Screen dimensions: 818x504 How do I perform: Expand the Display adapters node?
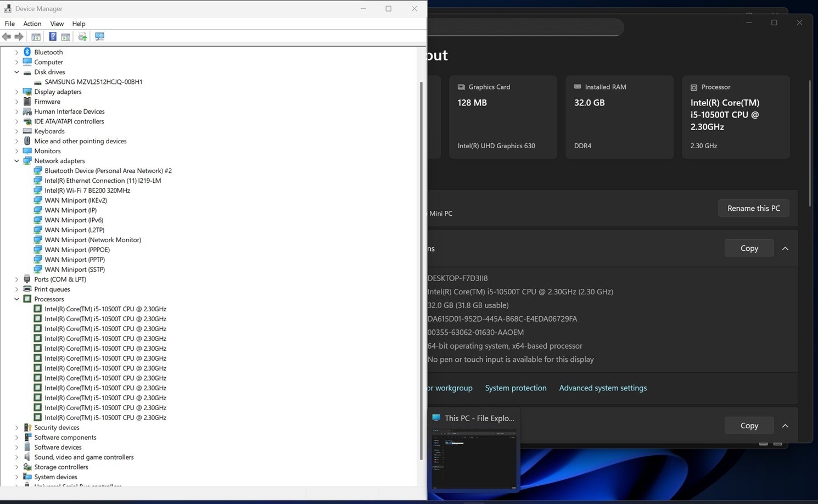[x=16, y=92]
